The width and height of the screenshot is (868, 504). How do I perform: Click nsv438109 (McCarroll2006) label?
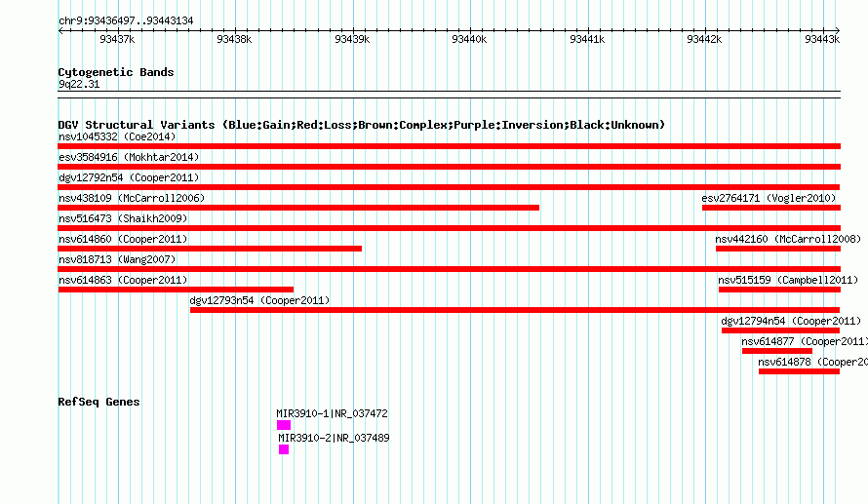click(x=132, y=198)
